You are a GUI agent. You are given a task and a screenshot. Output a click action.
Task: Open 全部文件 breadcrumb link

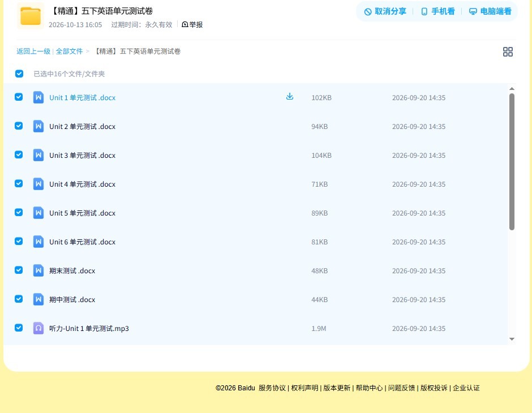(69, 51)
